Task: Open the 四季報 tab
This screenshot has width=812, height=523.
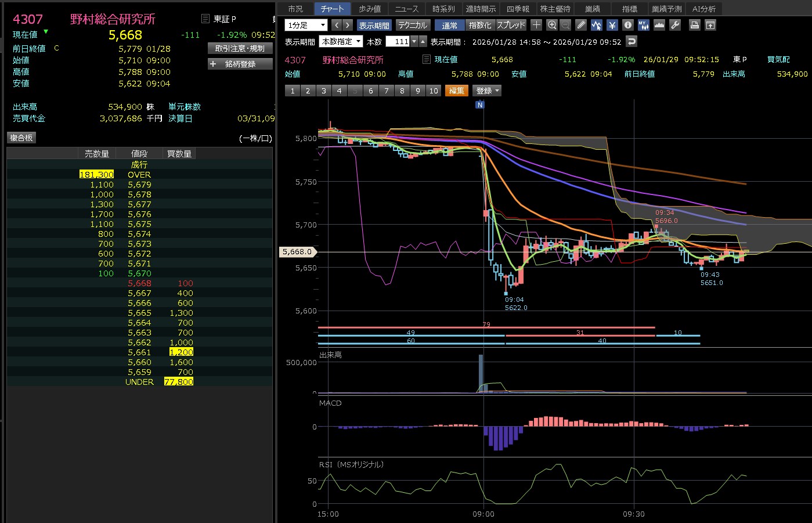Action: (x=517, y=9)
